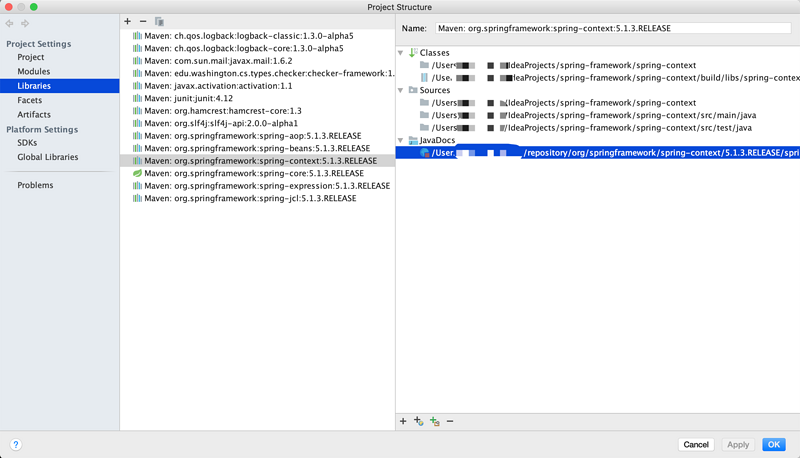Screen dimensions: 800x458
Task: Edit the library Name field
Action: 613,29
